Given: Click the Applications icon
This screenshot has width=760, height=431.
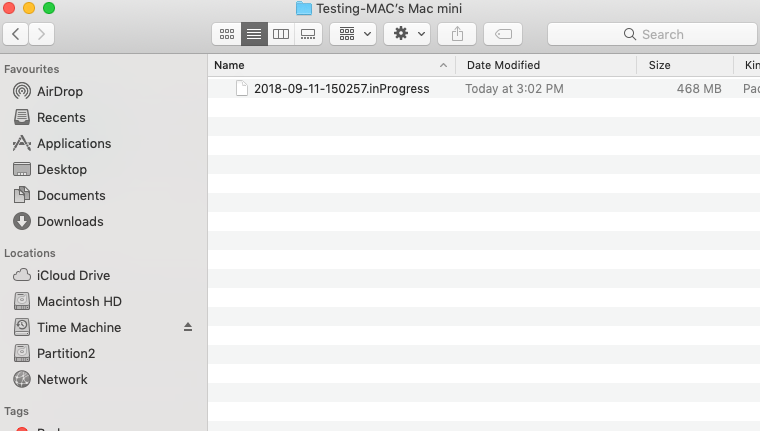Looking at the screenshot, I should tap(22, 143).
